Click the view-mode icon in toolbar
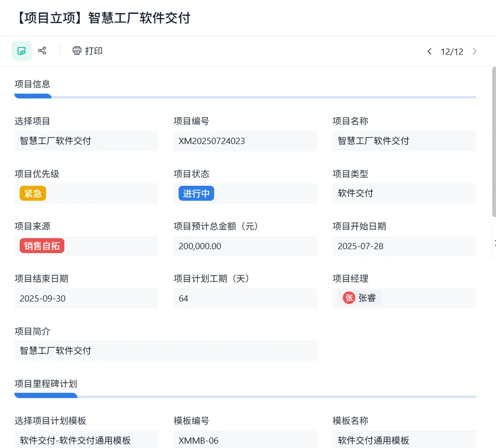This screenshot has height=448, width=496. coord(22,51)
